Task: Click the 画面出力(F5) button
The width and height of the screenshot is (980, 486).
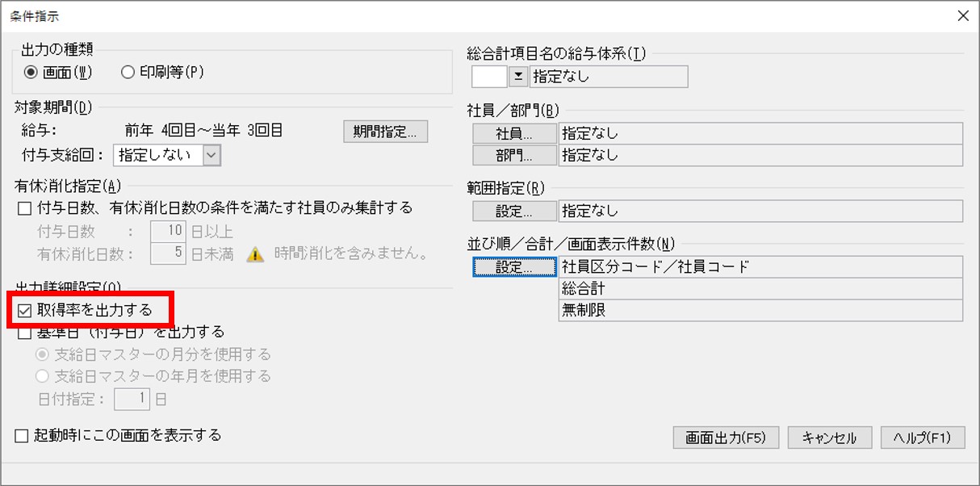Action: tap(725, 438)
